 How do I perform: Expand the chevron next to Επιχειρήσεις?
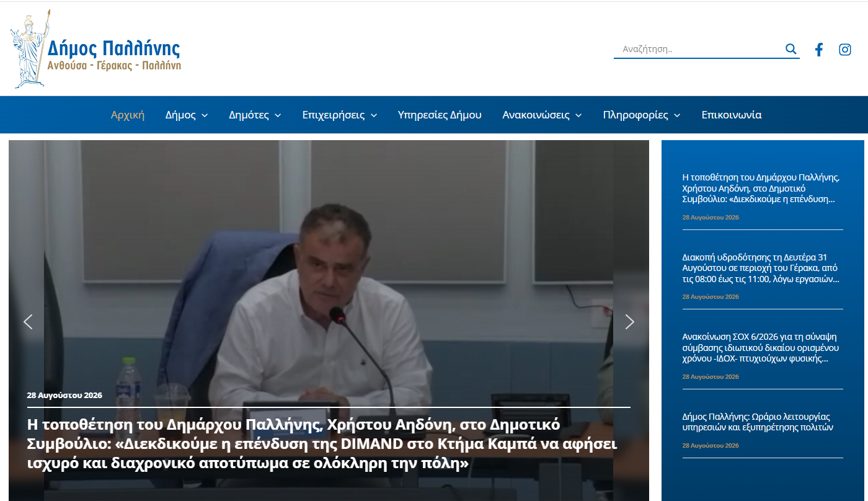[374, 115]
